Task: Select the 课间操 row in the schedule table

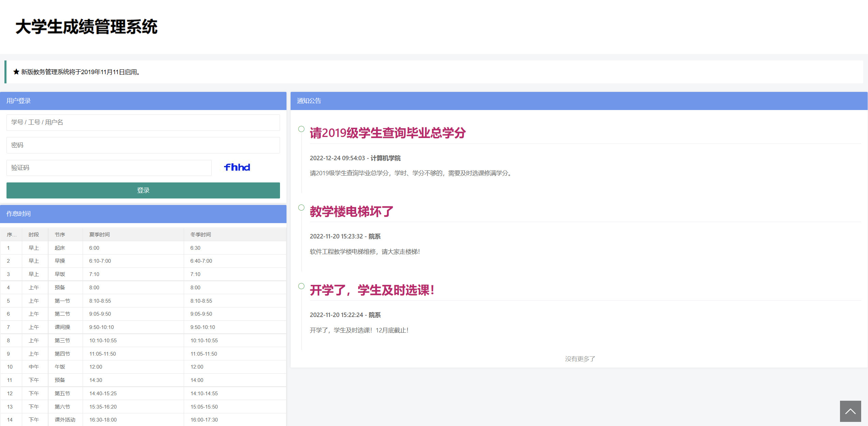Action: 62,327
